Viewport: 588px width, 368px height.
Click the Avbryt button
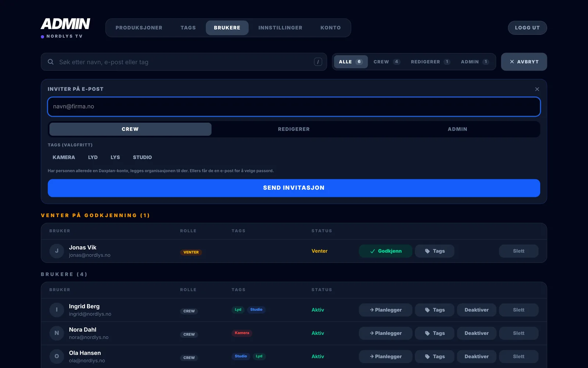pos(524,62)
